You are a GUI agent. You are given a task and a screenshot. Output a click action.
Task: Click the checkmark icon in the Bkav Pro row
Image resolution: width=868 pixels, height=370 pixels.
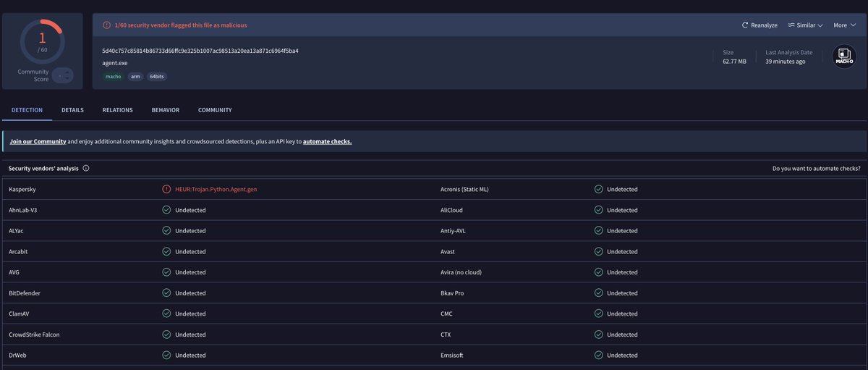click(x=598, y=293)
